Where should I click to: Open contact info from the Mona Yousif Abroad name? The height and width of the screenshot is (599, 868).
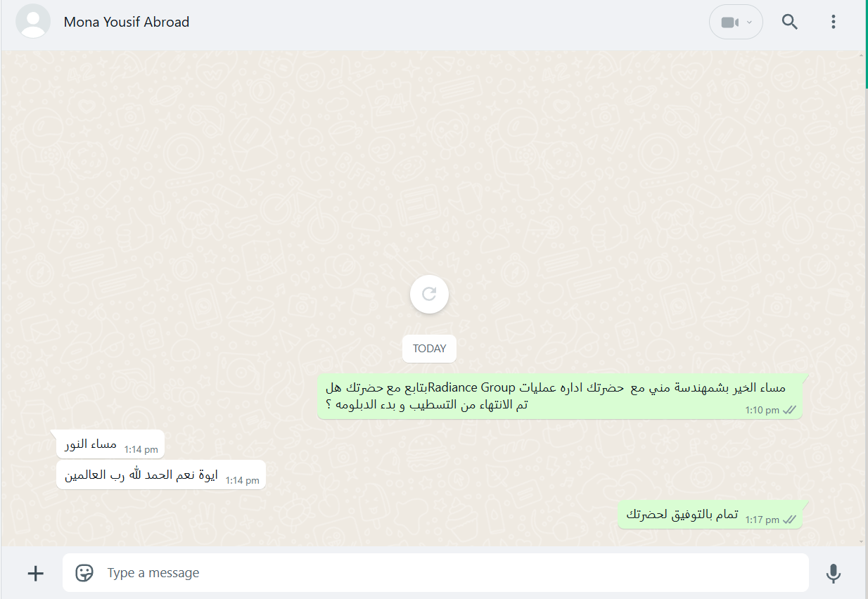click(x=127, y=22)
